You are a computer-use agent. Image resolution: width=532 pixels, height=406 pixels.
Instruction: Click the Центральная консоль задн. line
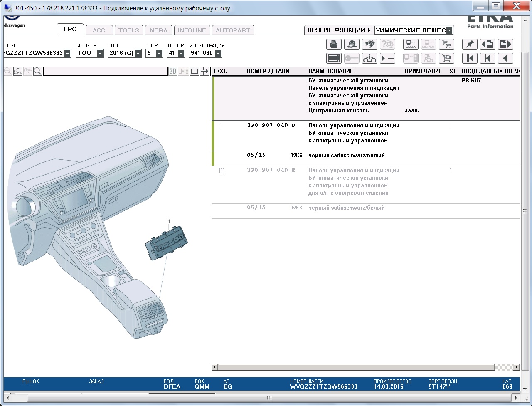click(x=364, y=111)
